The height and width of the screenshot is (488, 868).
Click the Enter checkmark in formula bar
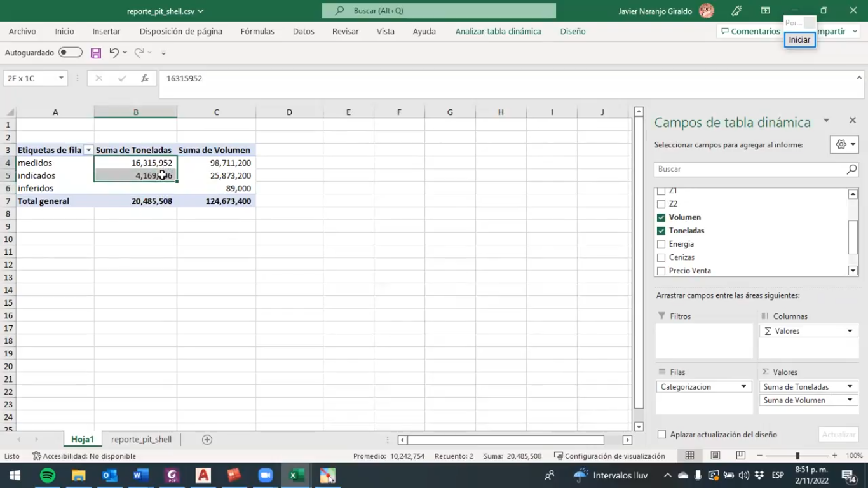[122, 78]
